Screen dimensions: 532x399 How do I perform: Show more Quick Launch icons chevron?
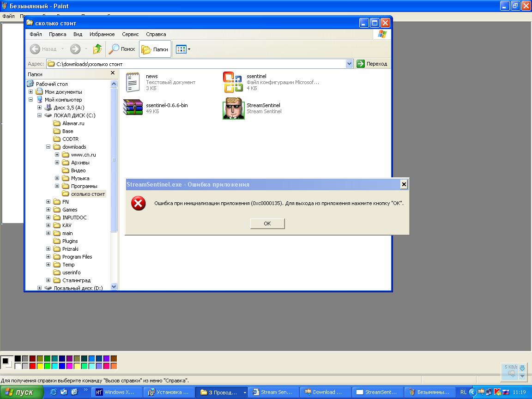click(85, 390)
